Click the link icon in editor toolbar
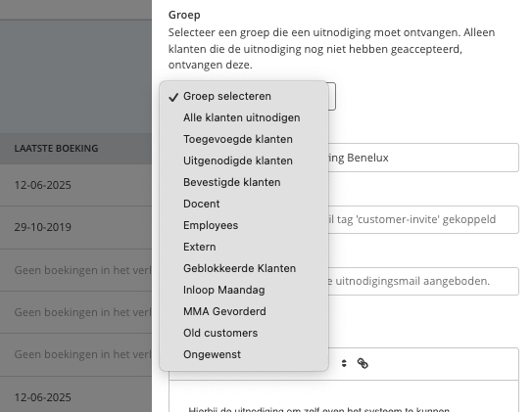Viewport: 532px width, 412px height. tap(363, 363)
